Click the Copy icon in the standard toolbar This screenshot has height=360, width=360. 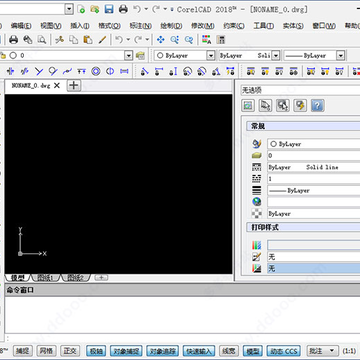(73, 40)
